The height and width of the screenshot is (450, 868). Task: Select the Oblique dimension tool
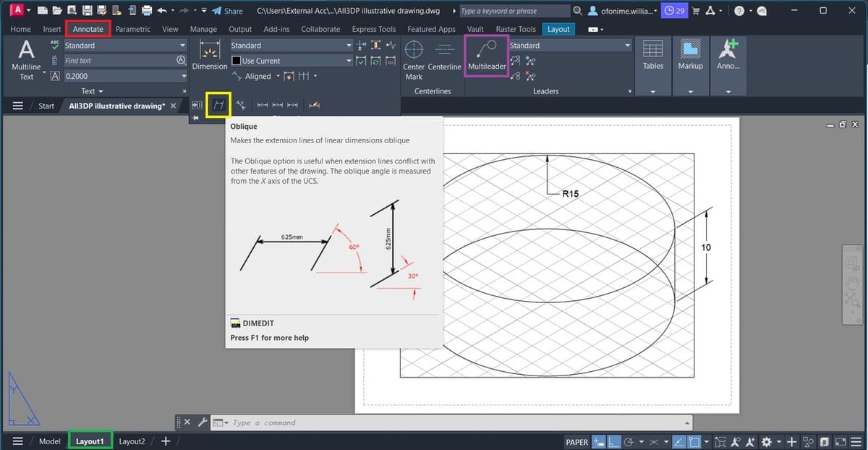(x=218, y=105)
